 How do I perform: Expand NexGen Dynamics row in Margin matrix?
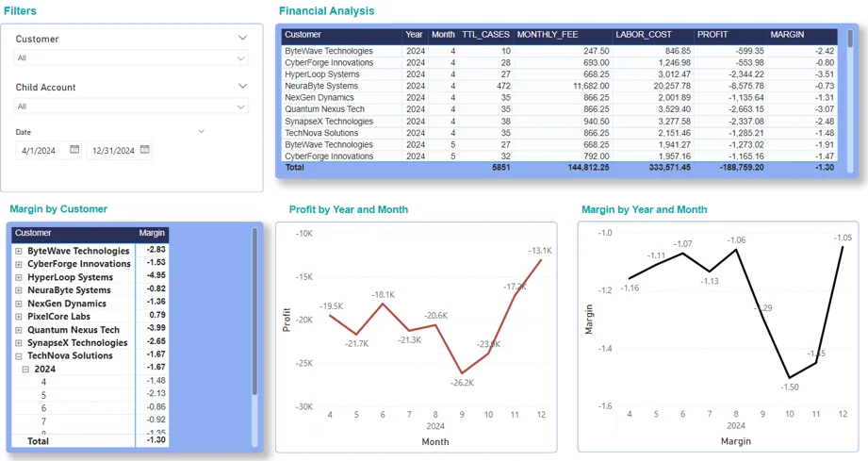tap(18, 304)
